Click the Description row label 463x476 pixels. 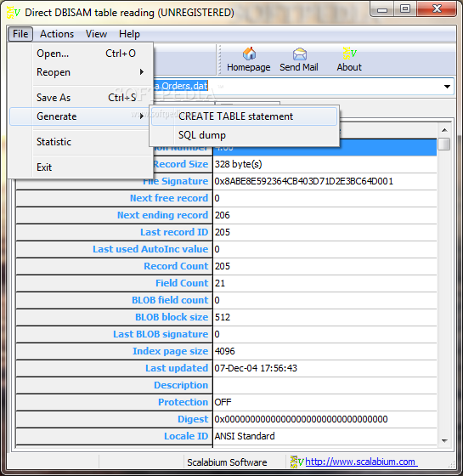(x=181, y=385)
